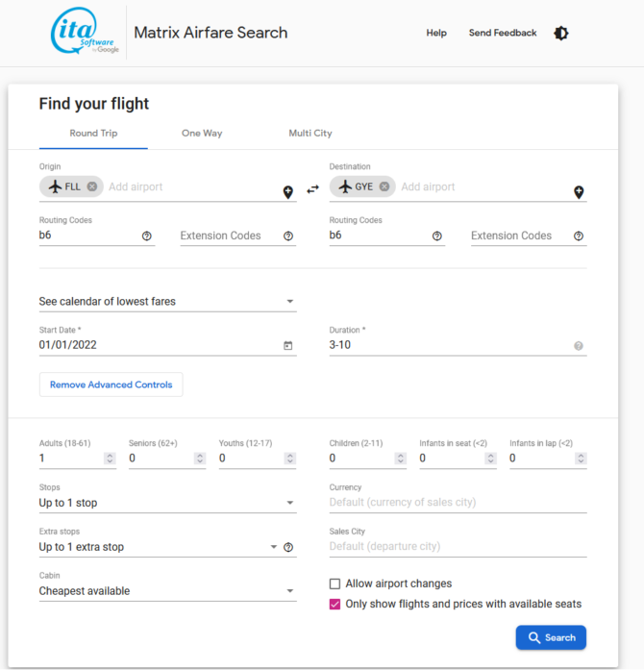Open the Start Date calendar picker
The height and width of the screenshot is (670, 644).
287,346
